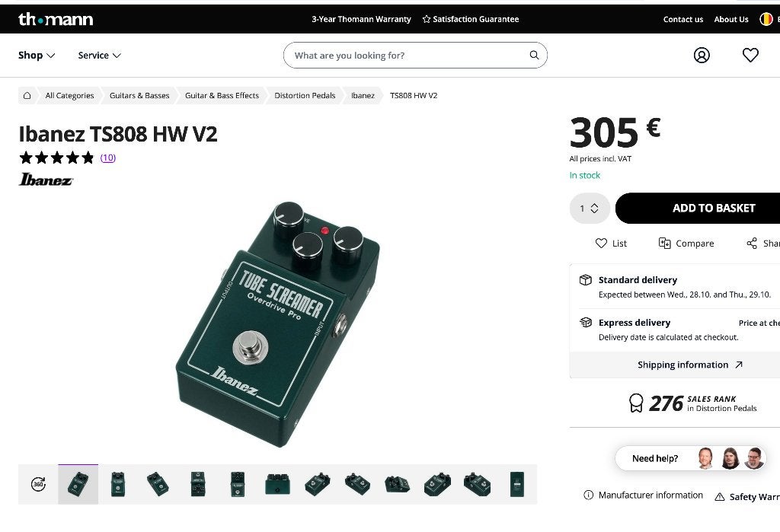Click the search magnifier icon

click(534, 56)
